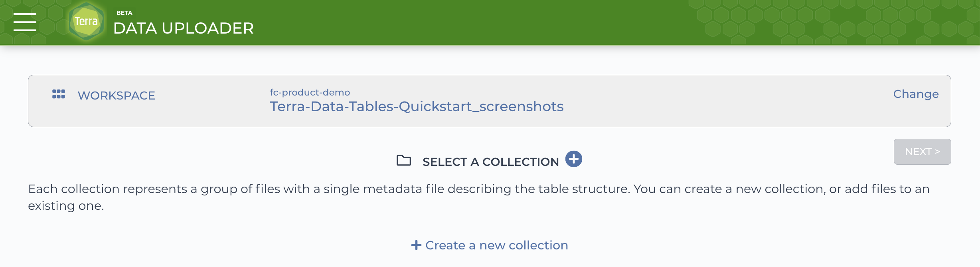Screen dimensions: 980x267
Task: Click the fc-product-demo project name
Action: 310,92
